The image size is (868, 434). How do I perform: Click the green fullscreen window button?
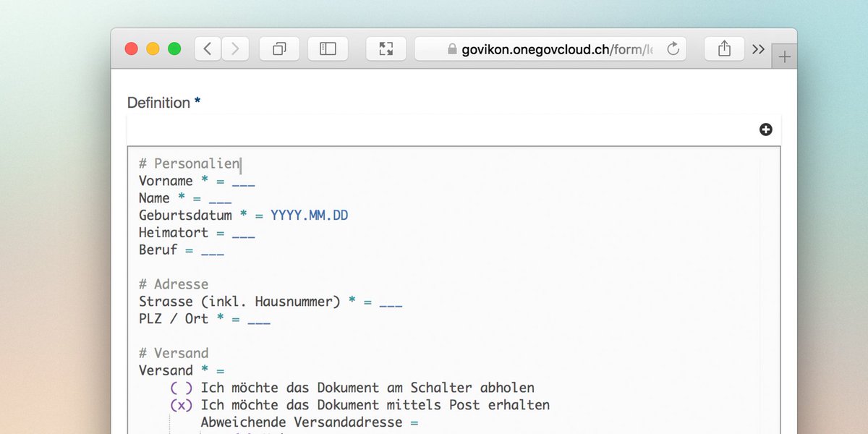click(174, 48)
